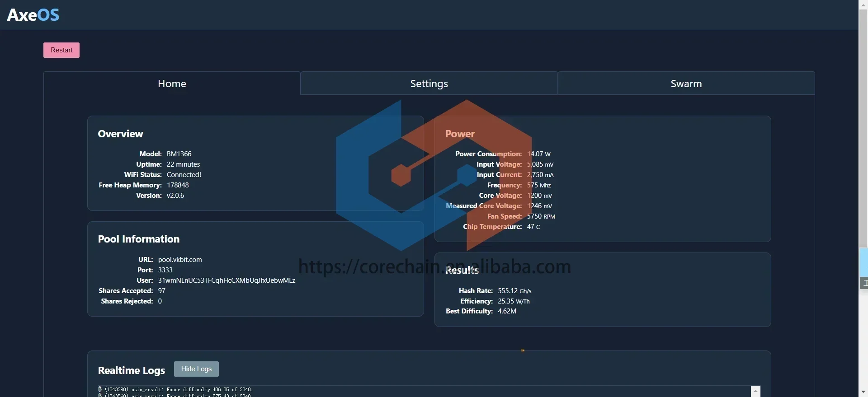The width and height of the screenshot is (868, 397).
Task: Click the first realtime log line
Action: (x=175, y=389)
